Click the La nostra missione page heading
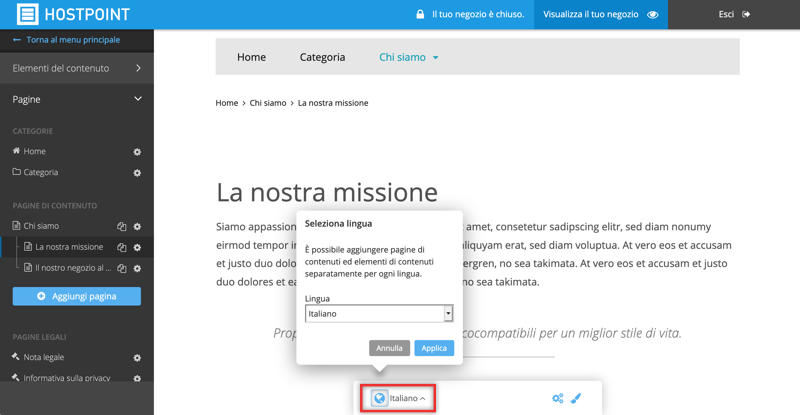This screenshot has height=415, width=800. pos(327,192)
